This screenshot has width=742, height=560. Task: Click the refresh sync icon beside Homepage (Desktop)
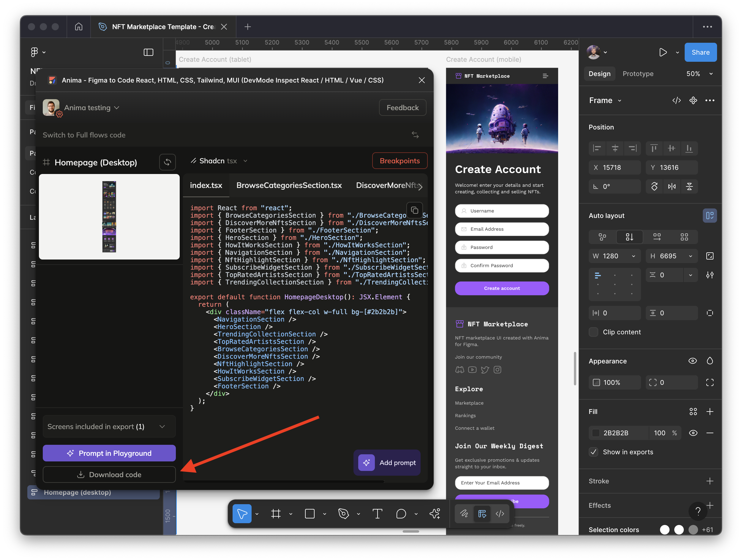pos(168,162)
